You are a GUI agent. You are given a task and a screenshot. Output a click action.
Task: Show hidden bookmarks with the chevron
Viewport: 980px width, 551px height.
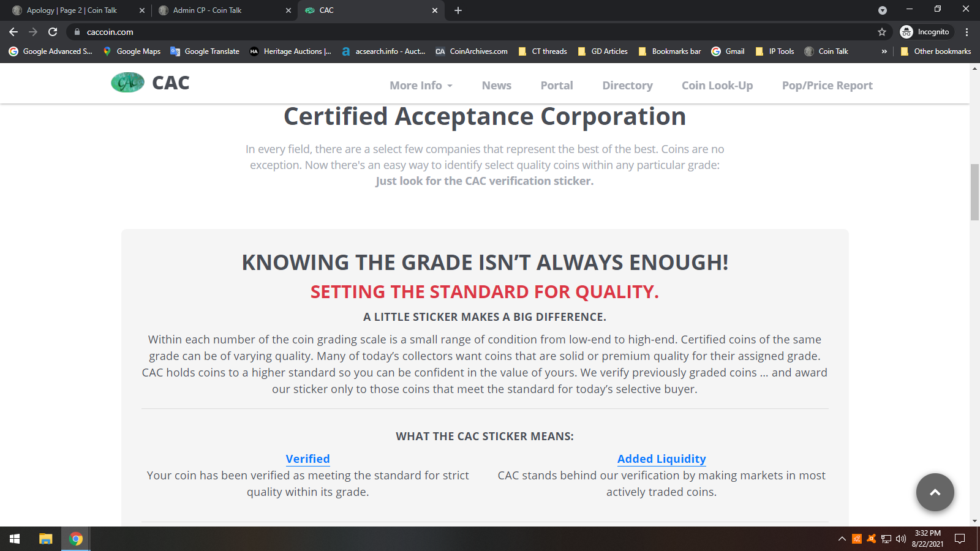click(x=884, y=51)
